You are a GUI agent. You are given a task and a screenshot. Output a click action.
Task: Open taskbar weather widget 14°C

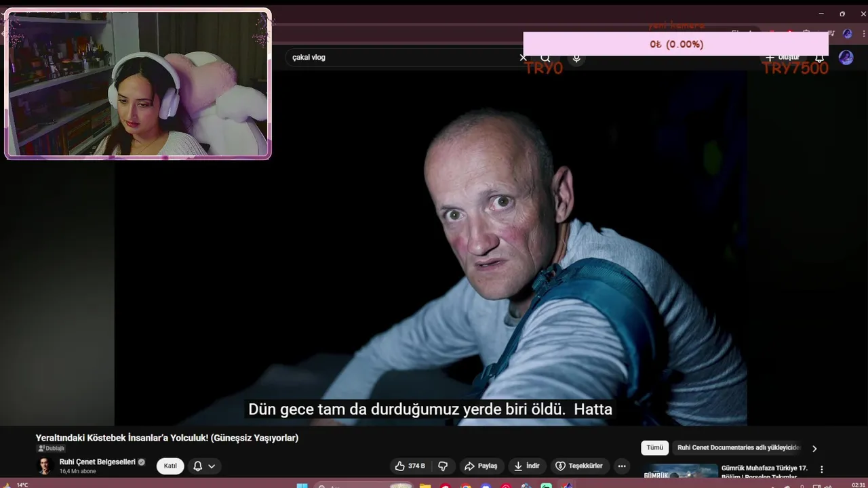[16, 485]
